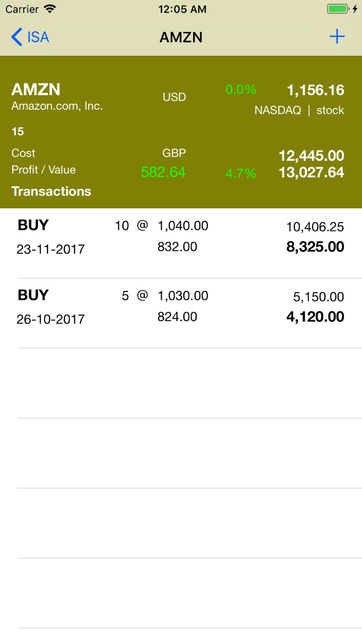Tap the Transactions section heading

51,191
